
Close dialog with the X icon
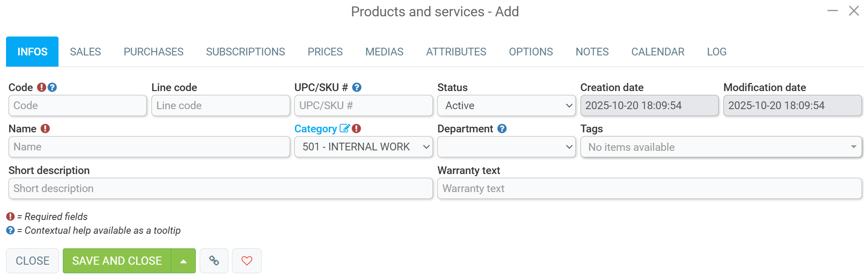click(x=854, y=11)
